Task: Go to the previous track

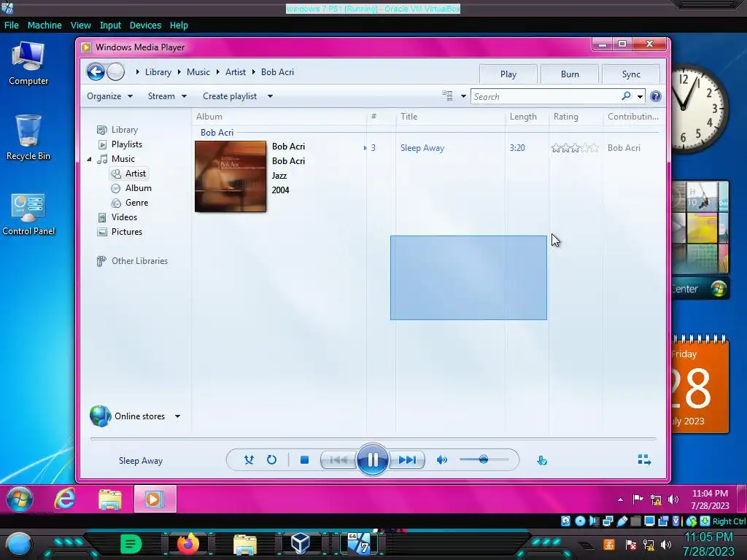Action: pyautogui.click(x=338, y=460)
